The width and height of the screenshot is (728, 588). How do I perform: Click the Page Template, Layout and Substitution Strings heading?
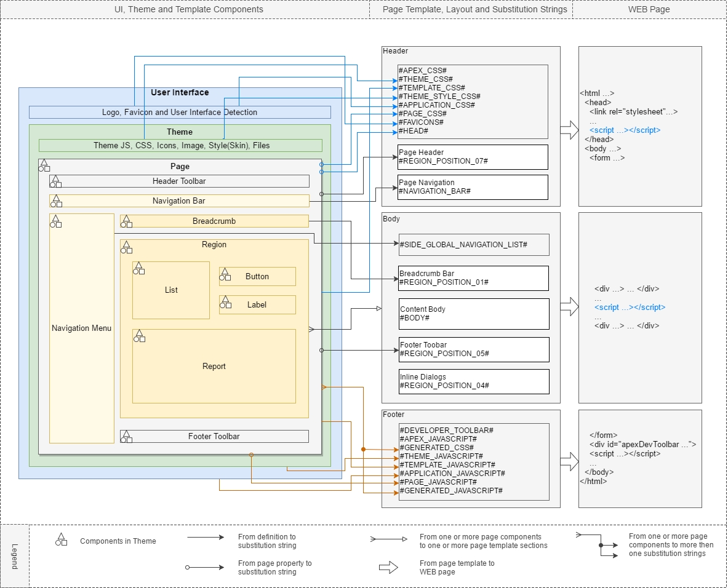pos(474,9)
